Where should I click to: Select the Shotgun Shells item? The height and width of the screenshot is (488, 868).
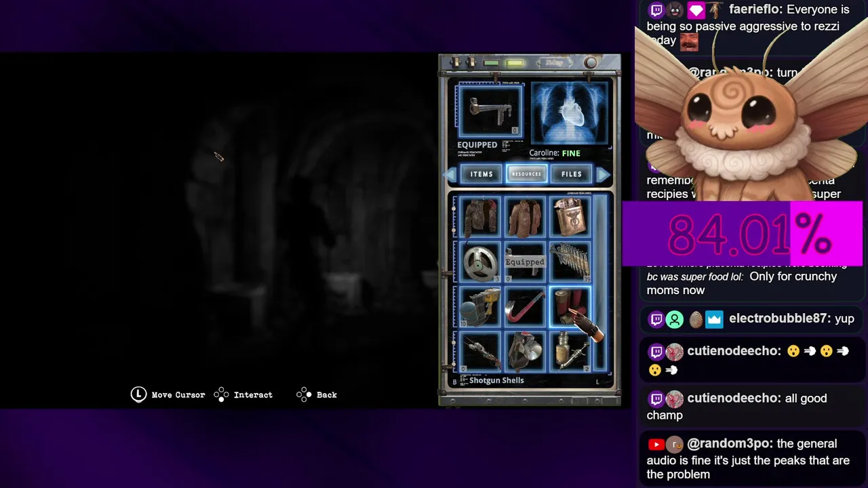[570, 307]
